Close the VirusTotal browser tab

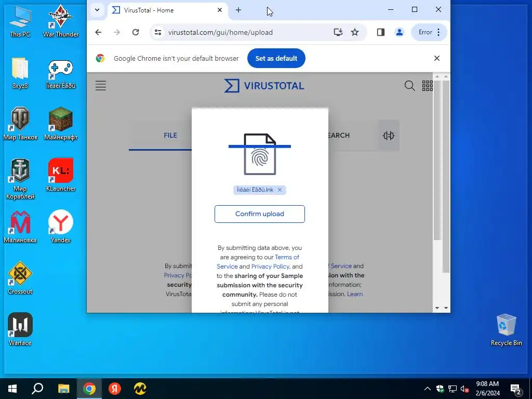point(220,10)
